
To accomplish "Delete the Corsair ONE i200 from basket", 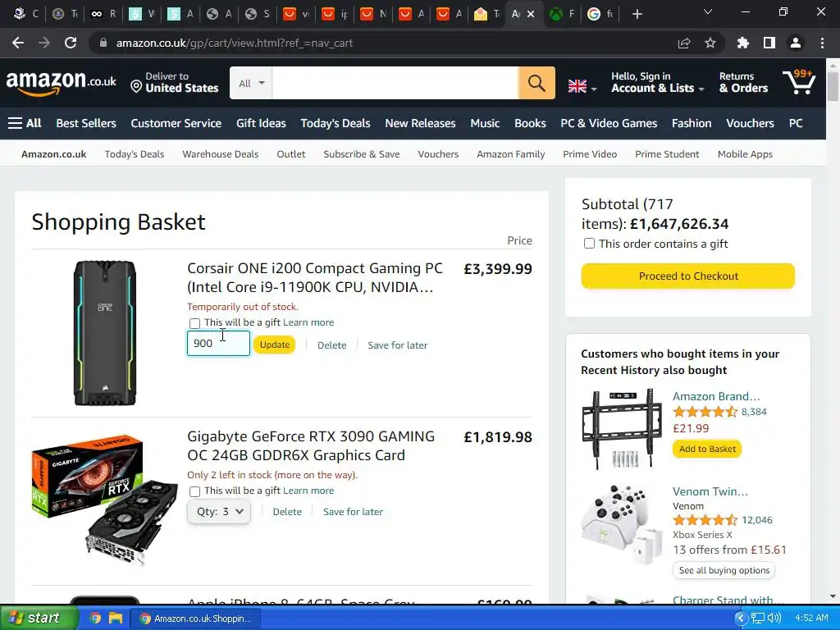I will (x=331, y=345).
